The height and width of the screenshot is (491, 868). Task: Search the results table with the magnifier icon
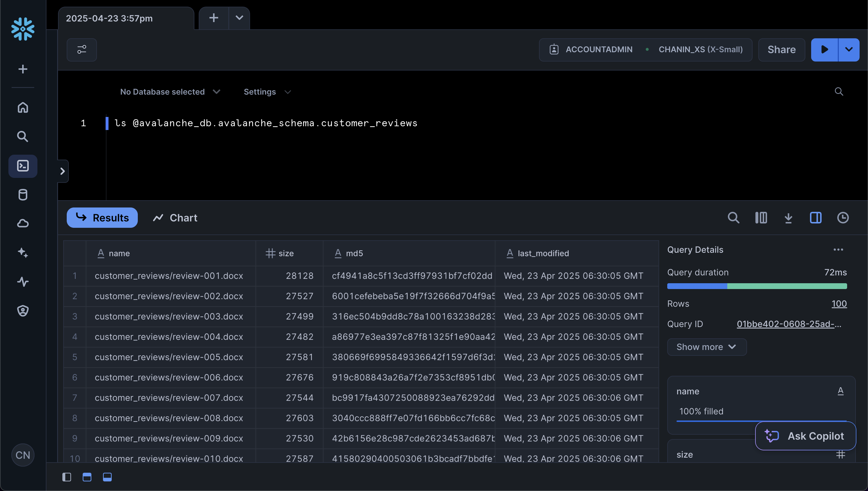click(x=733, y=218)
